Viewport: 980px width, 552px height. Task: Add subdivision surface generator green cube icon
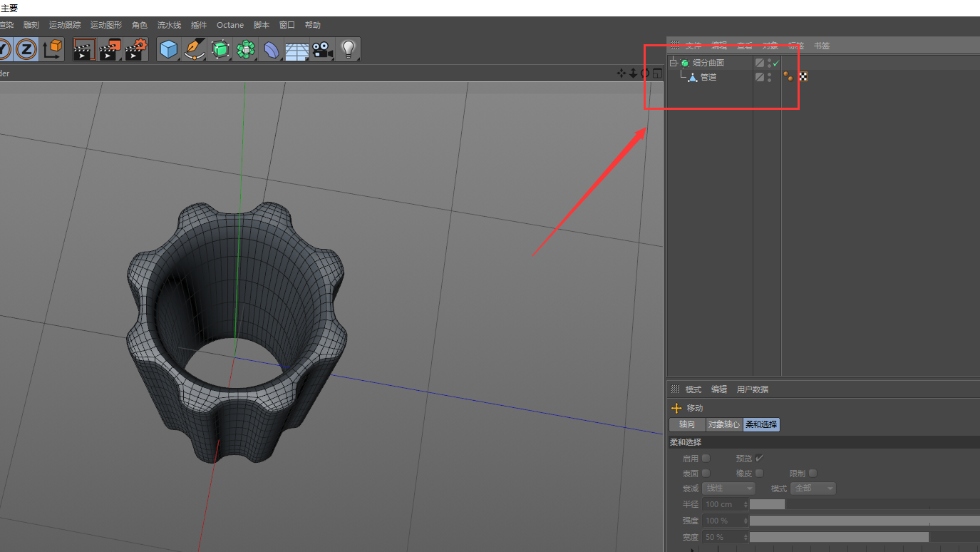(220, 49)
